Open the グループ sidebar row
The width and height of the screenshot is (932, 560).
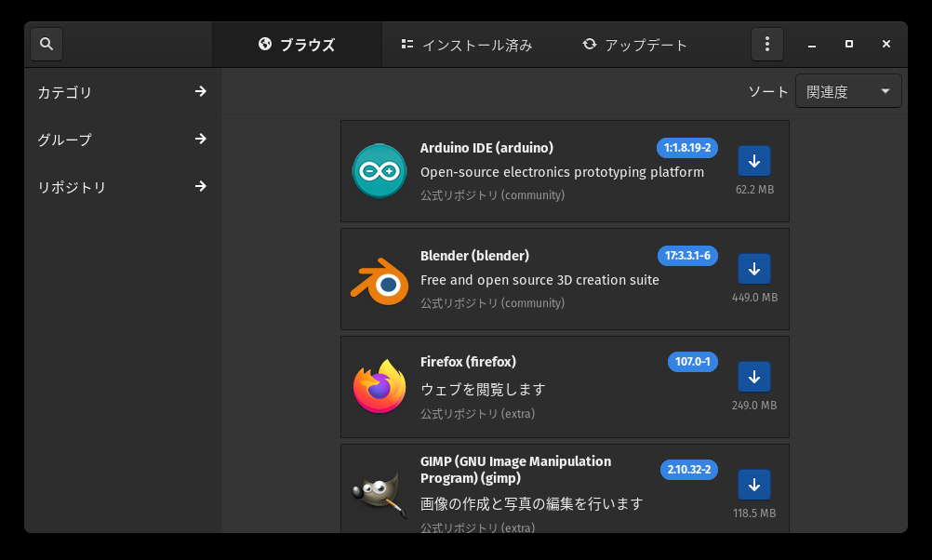point(123,140)
